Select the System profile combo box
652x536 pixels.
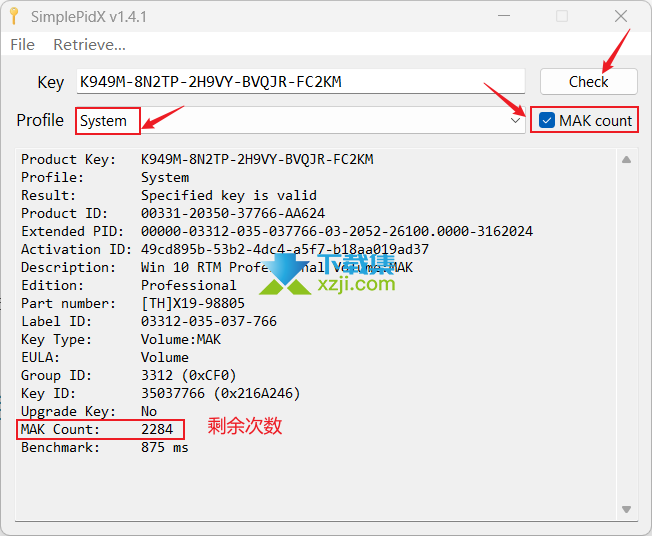[x=300, y=121]
